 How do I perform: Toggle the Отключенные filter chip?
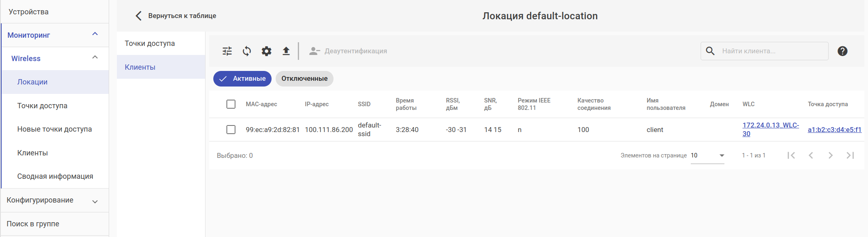pos(304,78)
